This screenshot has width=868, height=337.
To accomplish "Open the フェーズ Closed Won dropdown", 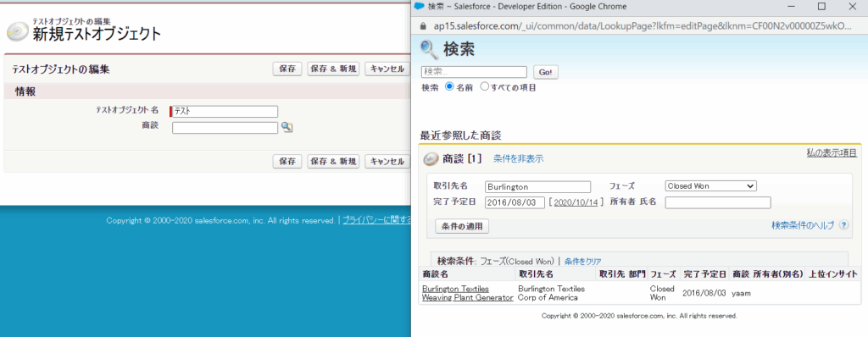I will point(711,186).
